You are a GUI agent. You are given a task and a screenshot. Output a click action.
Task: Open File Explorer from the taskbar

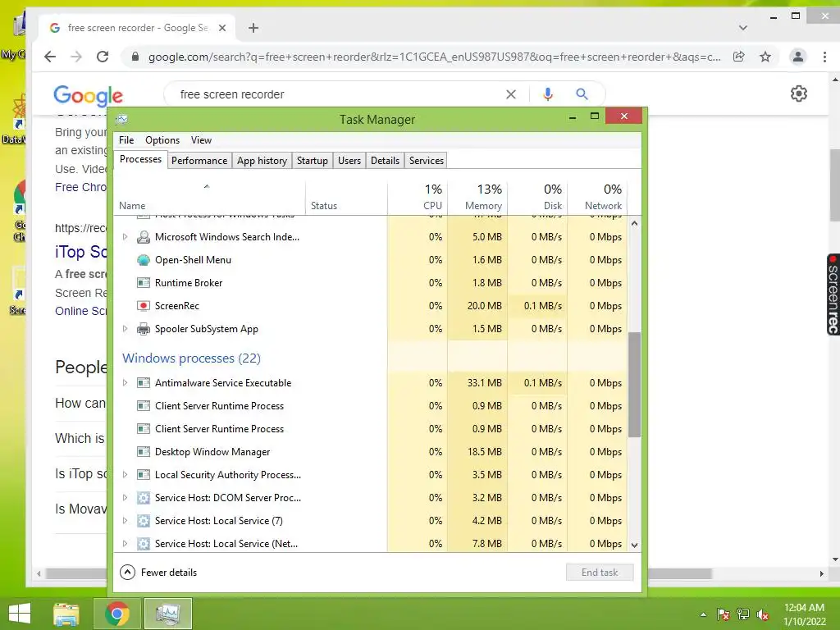(x=66, y=614)
